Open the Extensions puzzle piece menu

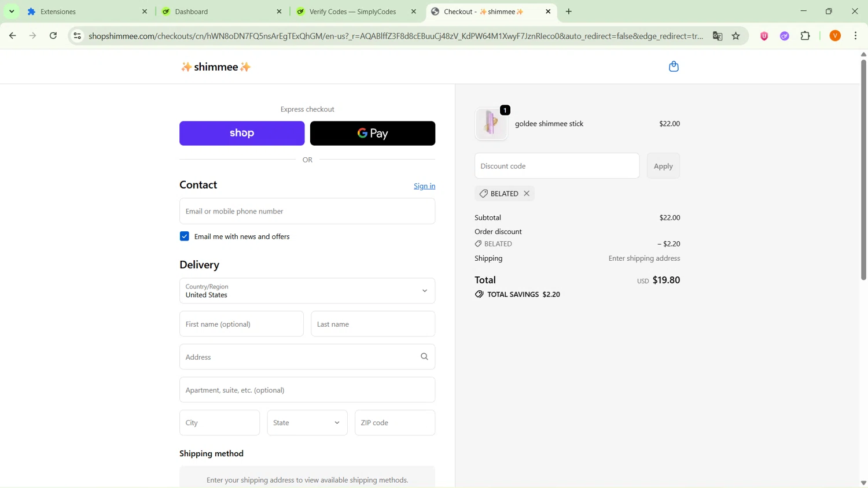point(806,36)
